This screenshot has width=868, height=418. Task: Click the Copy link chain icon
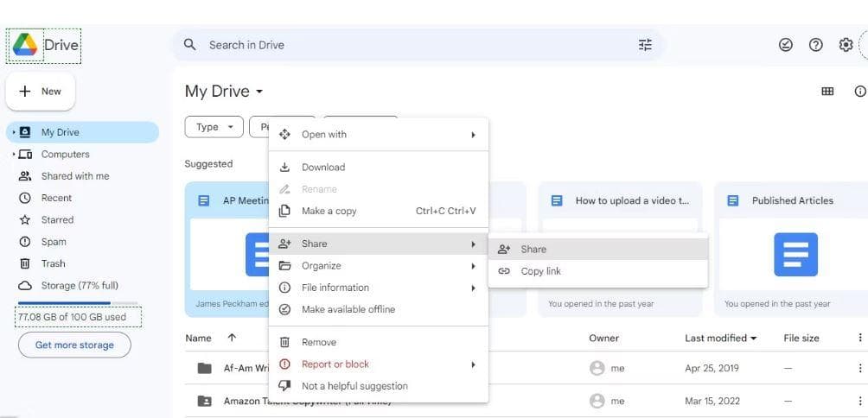[504, 271]
